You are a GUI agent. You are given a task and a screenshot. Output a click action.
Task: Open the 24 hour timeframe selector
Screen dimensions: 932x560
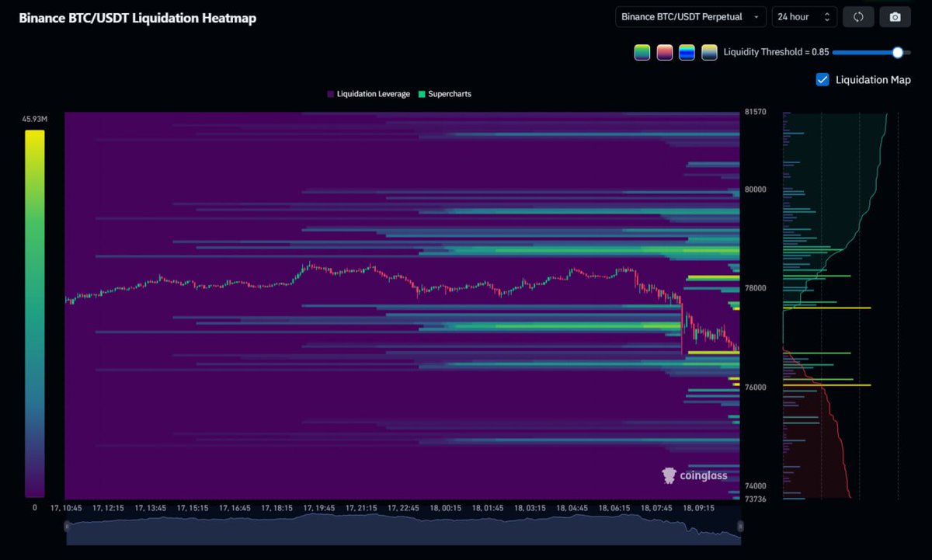(804, 17)
